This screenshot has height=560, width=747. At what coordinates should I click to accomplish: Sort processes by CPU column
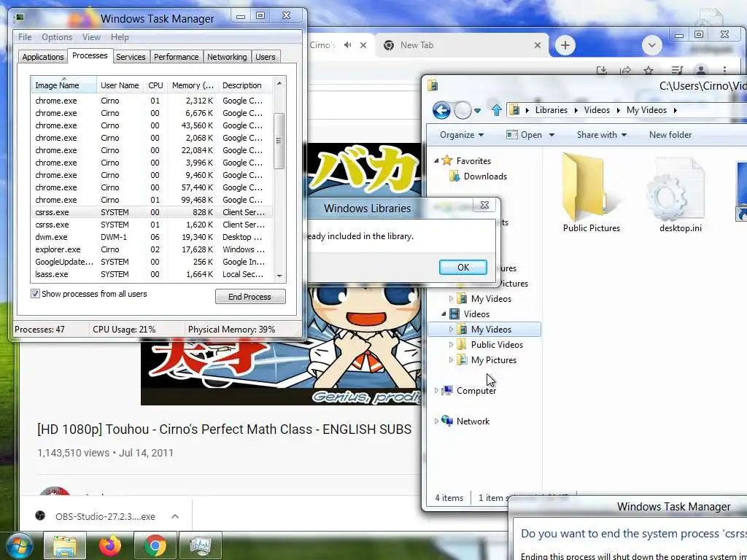(x=155, y=85)
